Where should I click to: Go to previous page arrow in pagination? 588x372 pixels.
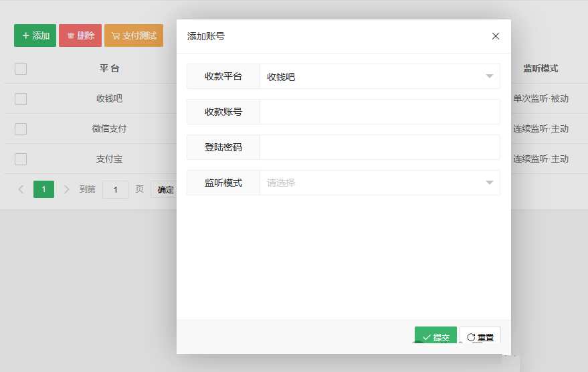(21, 189)
